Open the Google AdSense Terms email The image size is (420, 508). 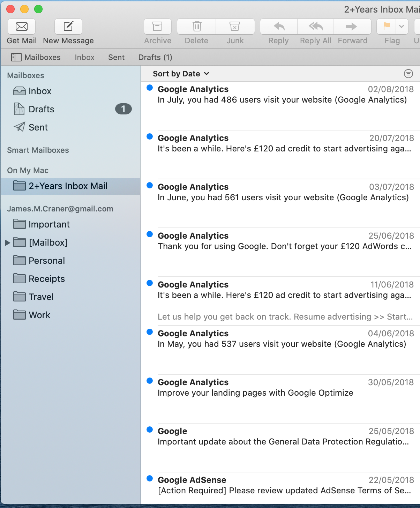[280, 488]
